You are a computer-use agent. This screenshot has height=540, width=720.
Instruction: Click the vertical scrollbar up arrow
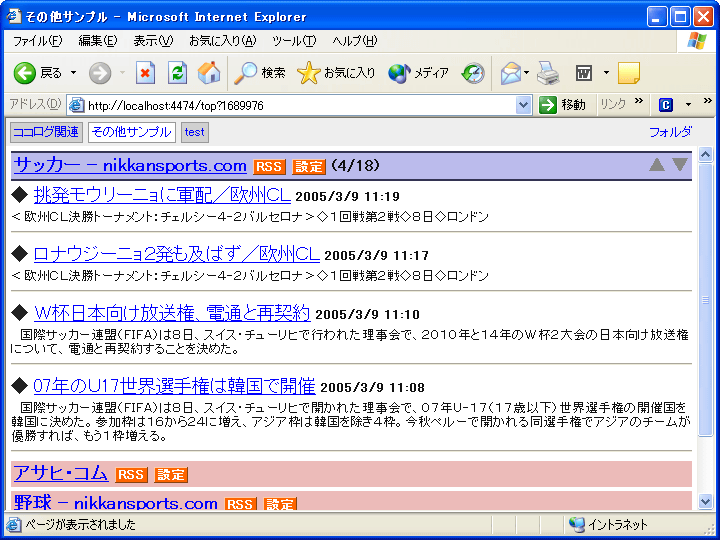tap(705, 154)
